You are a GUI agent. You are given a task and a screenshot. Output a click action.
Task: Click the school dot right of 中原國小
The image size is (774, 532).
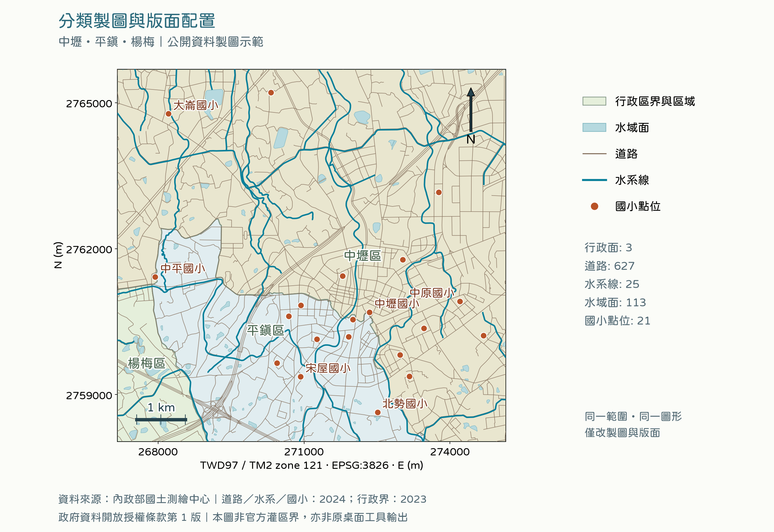pyautogui.click(x=460, y=301)
